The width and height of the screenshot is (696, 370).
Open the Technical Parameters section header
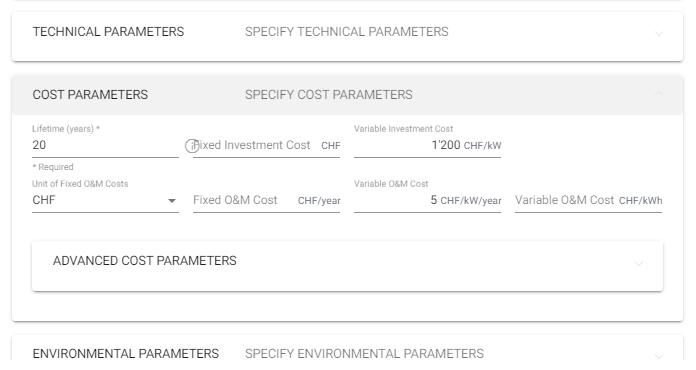point(348,36)
